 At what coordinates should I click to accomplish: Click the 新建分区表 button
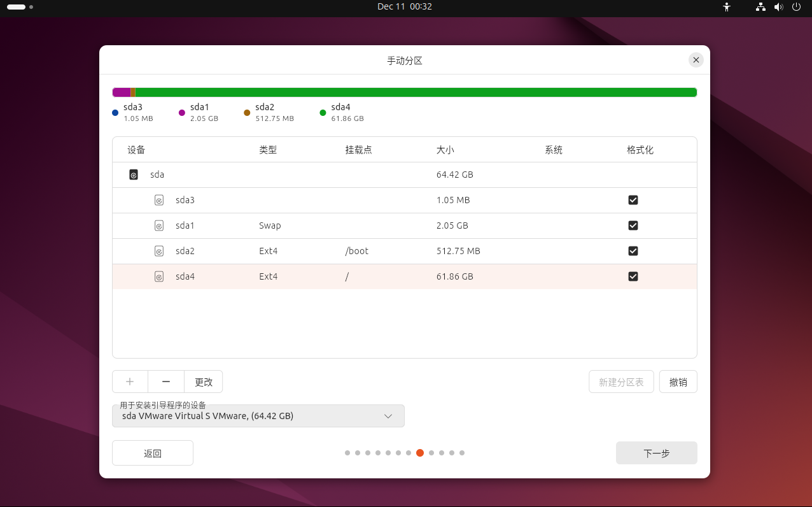[x=621, y=382]
